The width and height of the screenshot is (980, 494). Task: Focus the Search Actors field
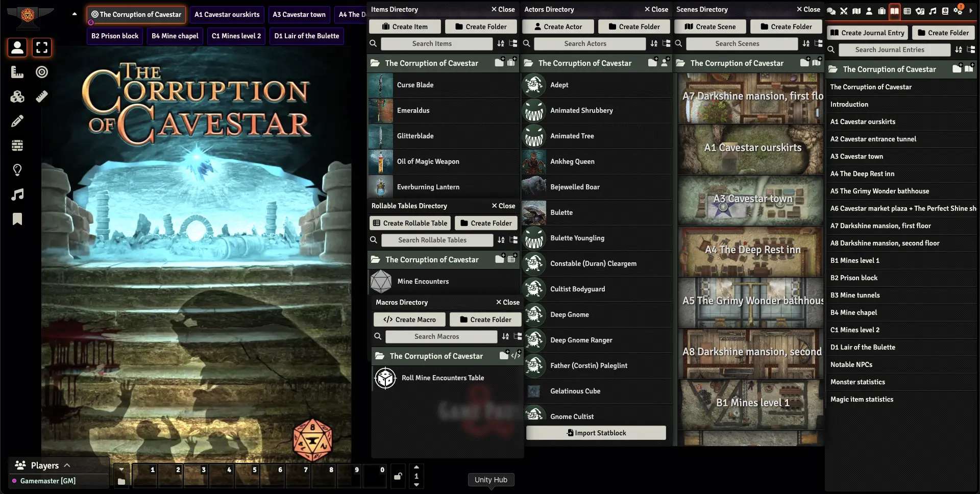590,44
